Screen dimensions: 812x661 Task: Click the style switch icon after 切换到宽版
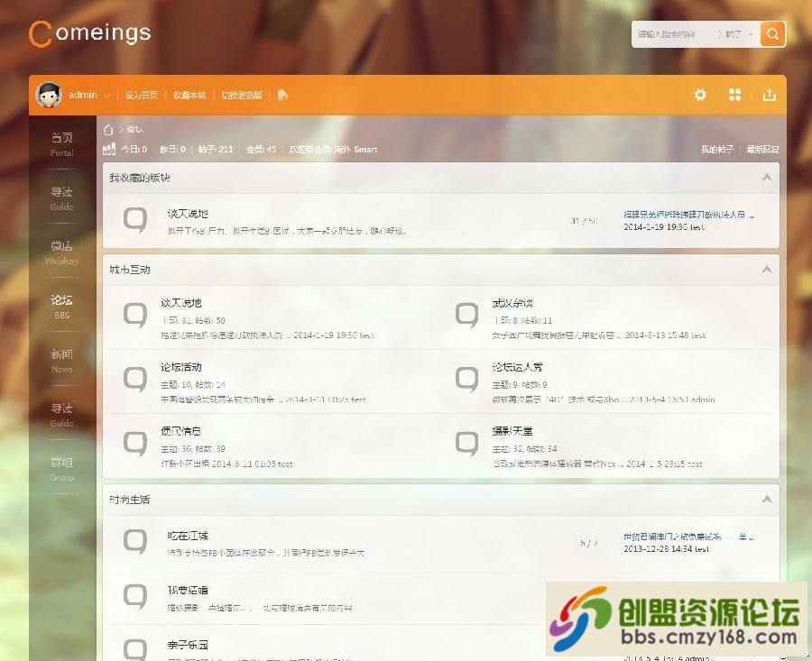tap(282, 95)
